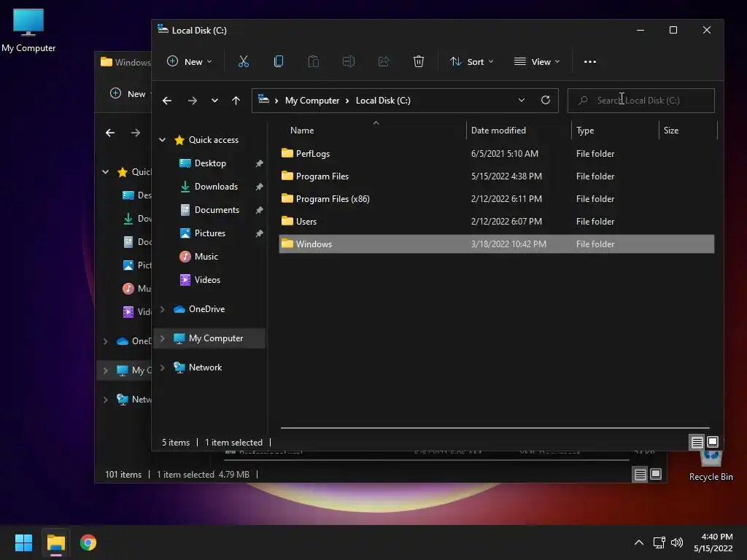Screen dimensions: 747x560
Task: Refresh the Local Disk (C:) view
Action: pos(546,100)
